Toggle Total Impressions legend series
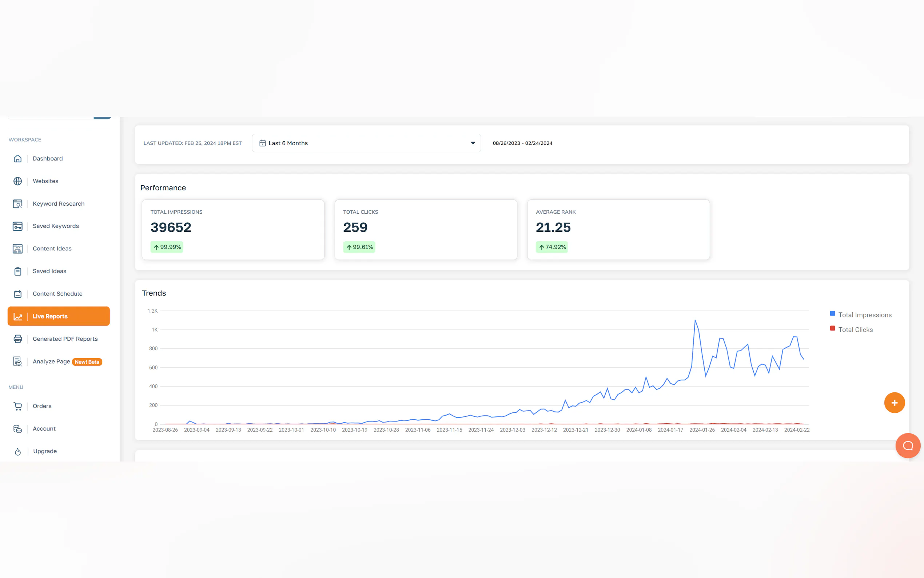 click(x=864, y=315)
